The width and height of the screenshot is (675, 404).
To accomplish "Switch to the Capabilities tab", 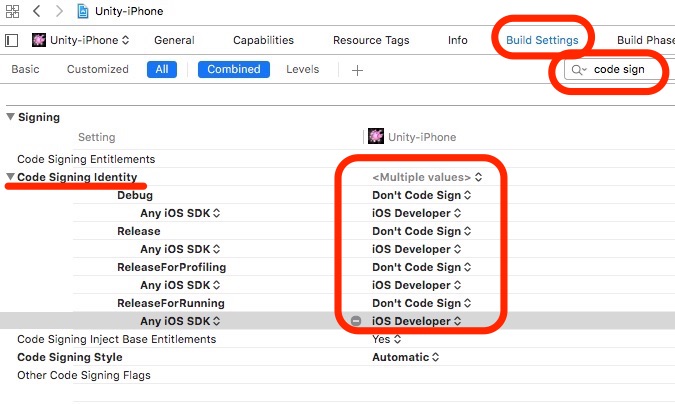I will (x=263, y=40).
